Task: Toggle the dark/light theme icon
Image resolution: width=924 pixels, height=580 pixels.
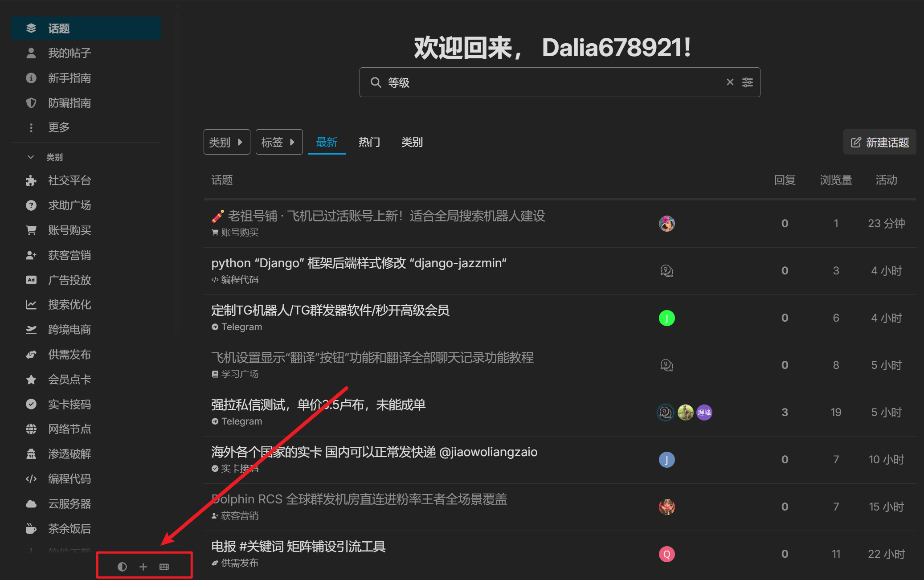Action: 122,567
